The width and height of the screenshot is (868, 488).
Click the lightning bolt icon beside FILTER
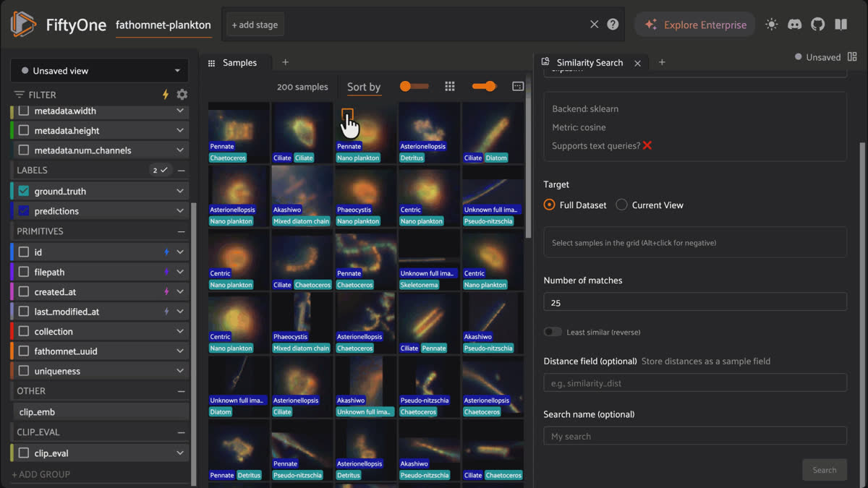click(x=166, y=95)
